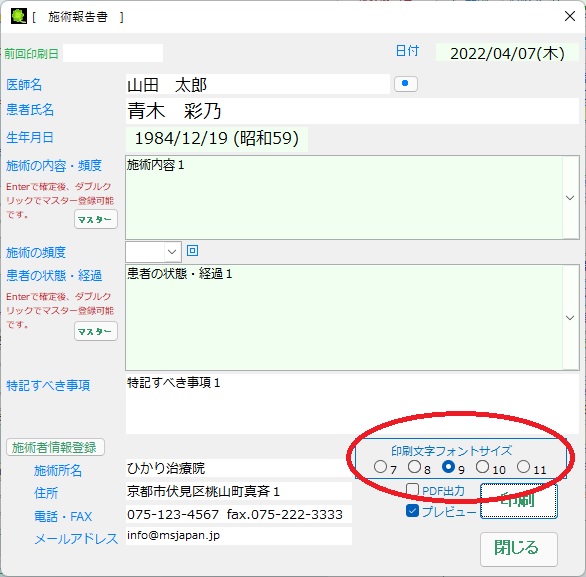Expand the 施術内容 text box chevron

coord(570,198)
